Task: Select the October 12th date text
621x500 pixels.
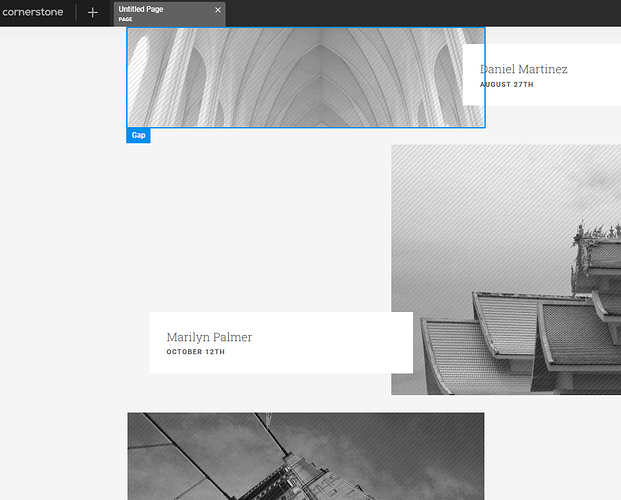Action: [x=196, y=352]
